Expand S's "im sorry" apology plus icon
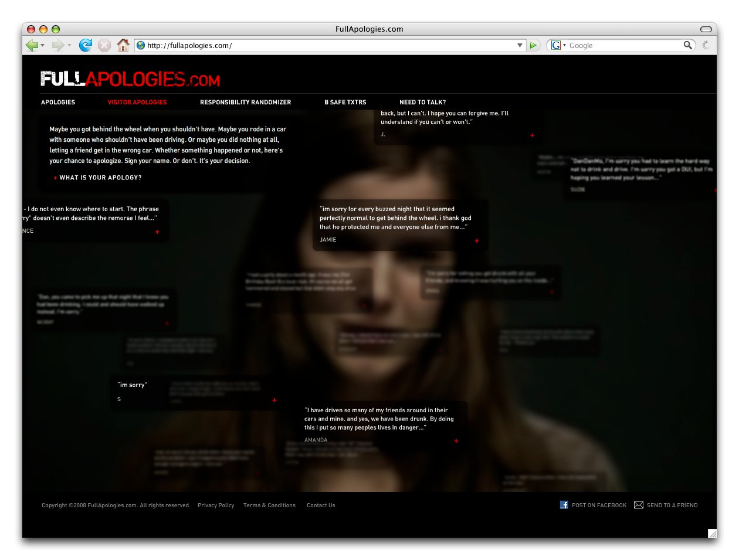Viewport: 739px width, 560px height. tap(274, 400)
